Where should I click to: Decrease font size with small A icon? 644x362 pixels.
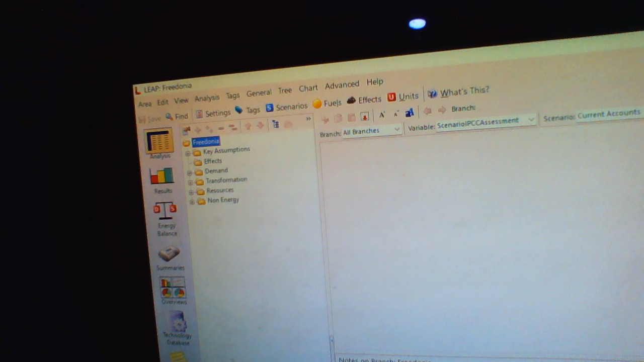[396, 114]
